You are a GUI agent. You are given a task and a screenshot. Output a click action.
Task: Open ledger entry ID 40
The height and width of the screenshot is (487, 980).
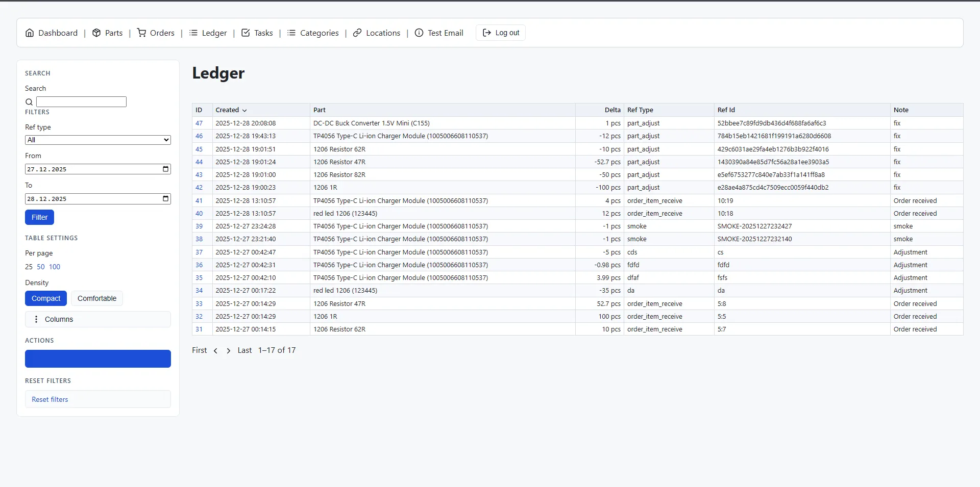(199, 213)
